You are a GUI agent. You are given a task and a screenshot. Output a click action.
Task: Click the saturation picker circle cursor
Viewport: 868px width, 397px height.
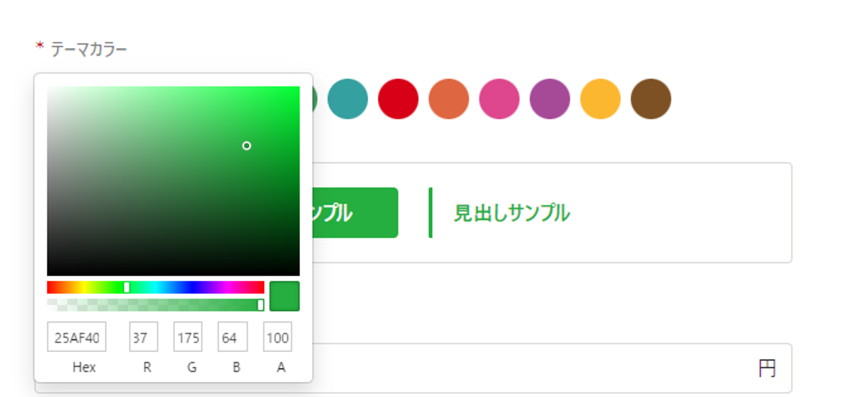coord(246,146)
